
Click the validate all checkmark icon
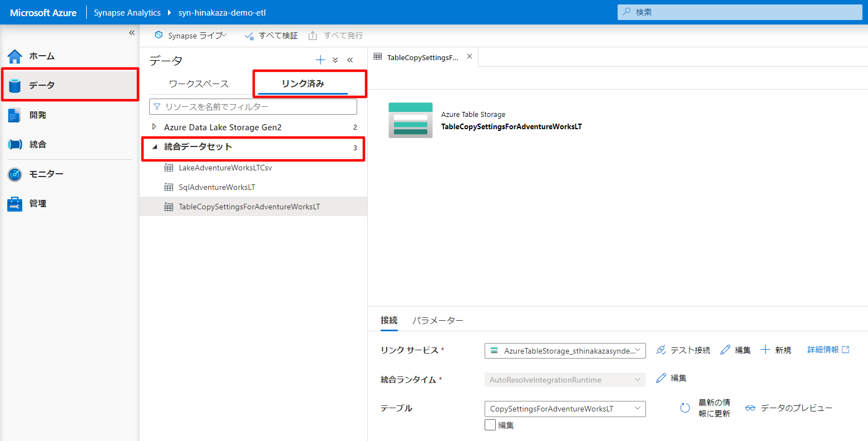(249, 36)
